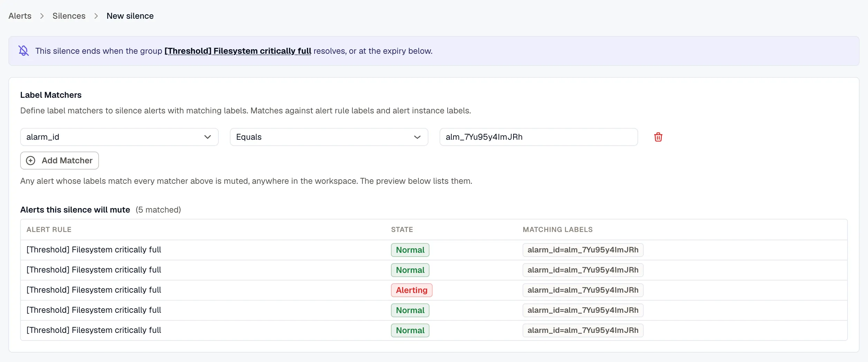This screenshot has height=362, width=868.
Task: Focus the matcher value field alm_7Yu95y4ImJRh
Action: coord(539,137)
